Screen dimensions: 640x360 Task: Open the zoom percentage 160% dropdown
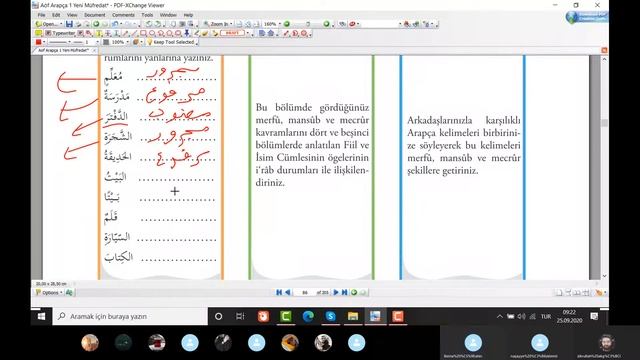[x=279, y=24]
